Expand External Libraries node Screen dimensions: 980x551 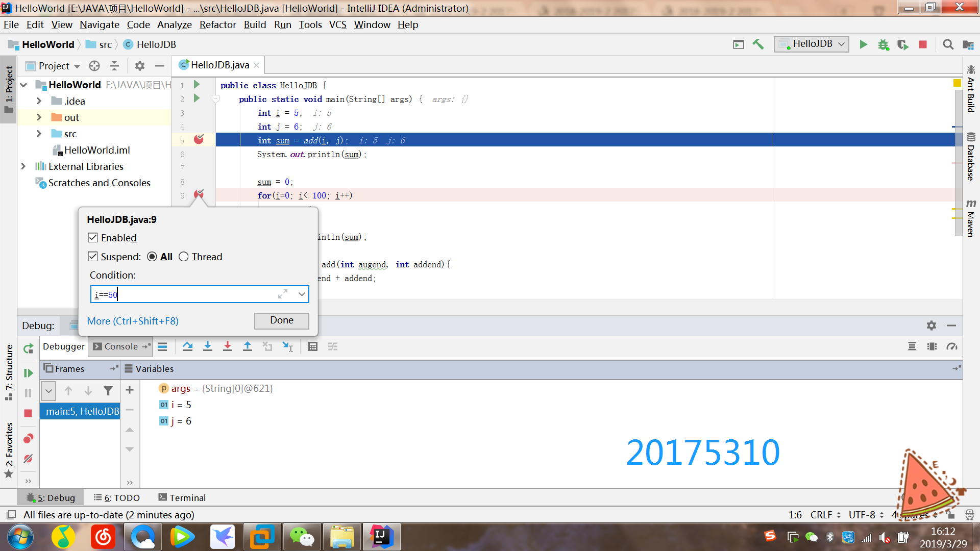pos(23,166)
